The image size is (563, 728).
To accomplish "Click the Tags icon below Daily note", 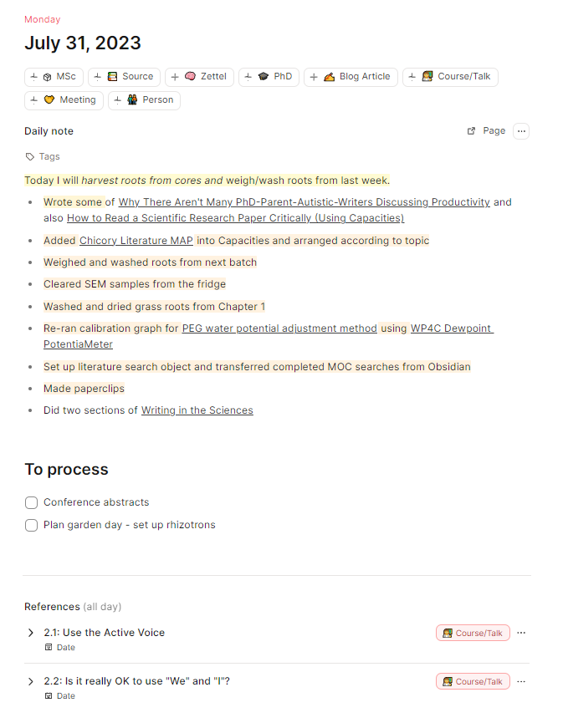I will (29, 155).
